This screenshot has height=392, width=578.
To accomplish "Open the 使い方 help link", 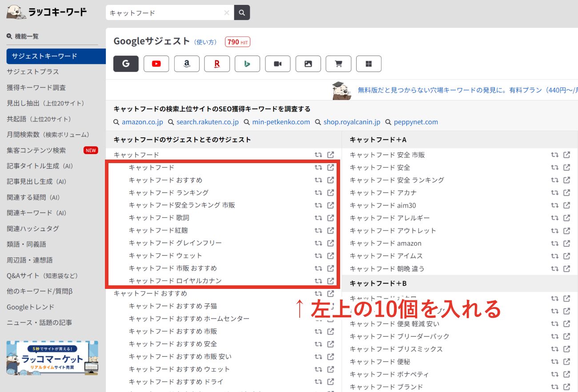I will [x=206, y=42].
